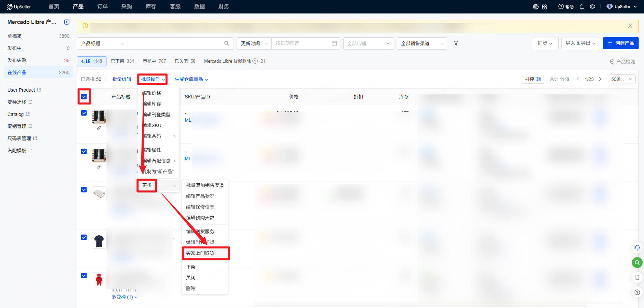Image resolution: width=644 pixels, height=308 pixels.
Task: Expand the 同步 dropdown button
Action: pos(545,43)
